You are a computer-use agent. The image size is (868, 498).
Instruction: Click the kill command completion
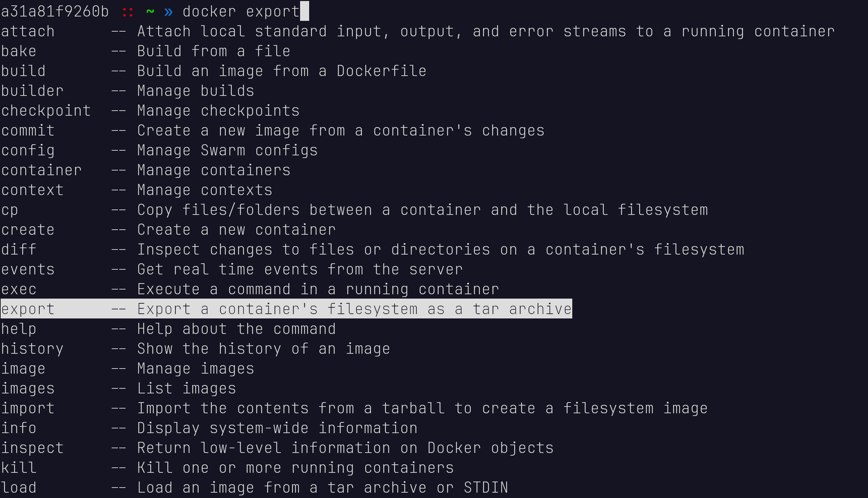click(x=19, y=468)
